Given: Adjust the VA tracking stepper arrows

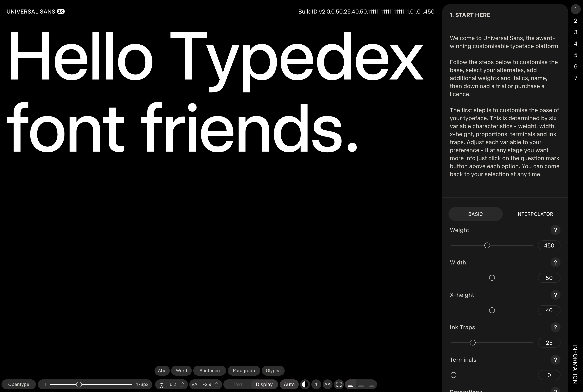Looking at the screenshot, I should [x=217, y=384].
